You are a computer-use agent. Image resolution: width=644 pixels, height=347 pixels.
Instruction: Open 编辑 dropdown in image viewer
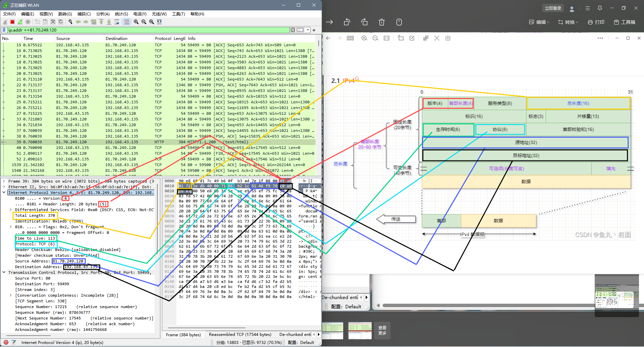tap(539, 22)
